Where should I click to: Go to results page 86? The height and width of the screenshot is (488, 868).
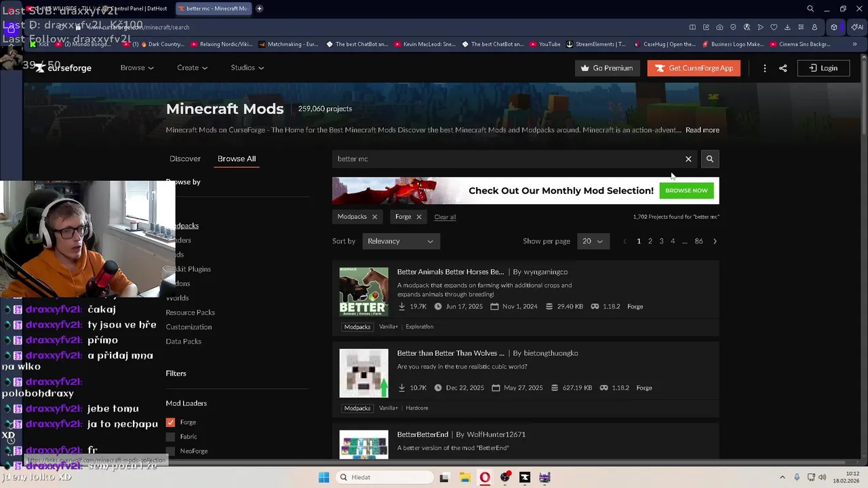coord(698,241)
